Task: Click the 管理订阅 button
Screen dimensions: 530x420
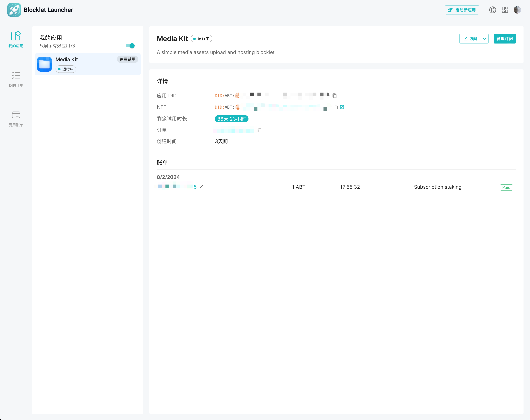Action: tap(504, 39)
